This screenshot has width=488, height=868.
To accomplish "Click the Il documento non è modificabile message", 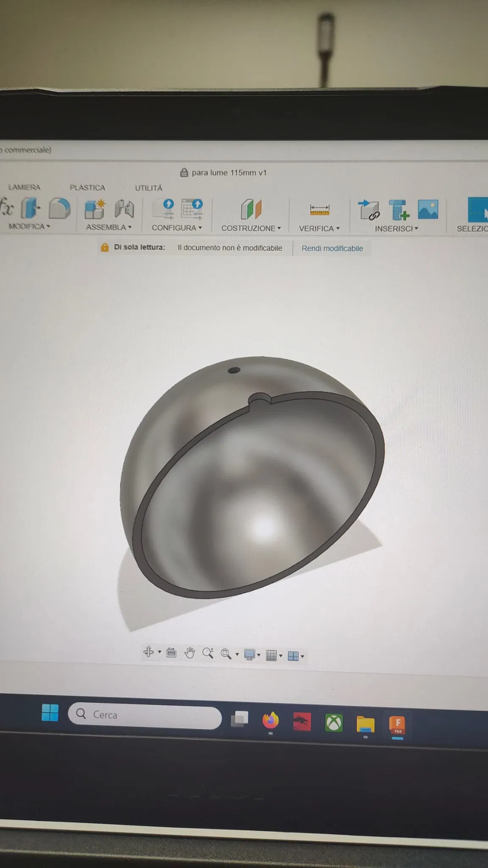I will tap(230, 248).
